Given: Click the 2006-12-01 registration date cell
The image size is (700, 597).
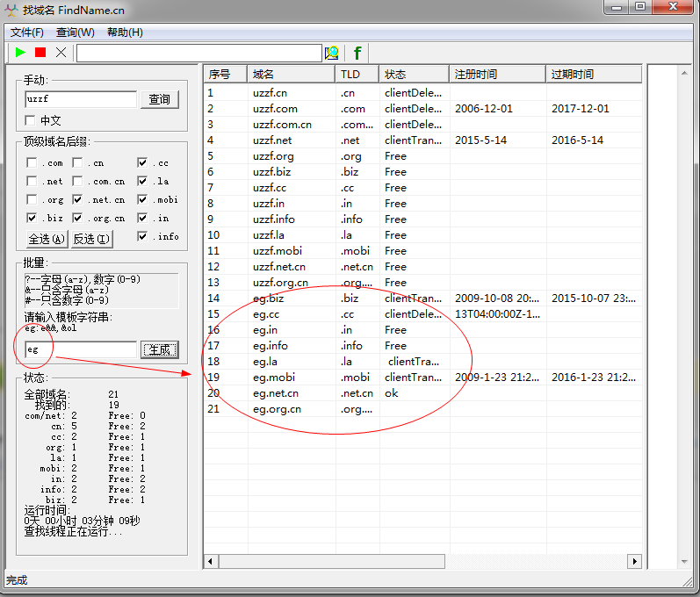Looking at the screenshot, I should point(484,108).
